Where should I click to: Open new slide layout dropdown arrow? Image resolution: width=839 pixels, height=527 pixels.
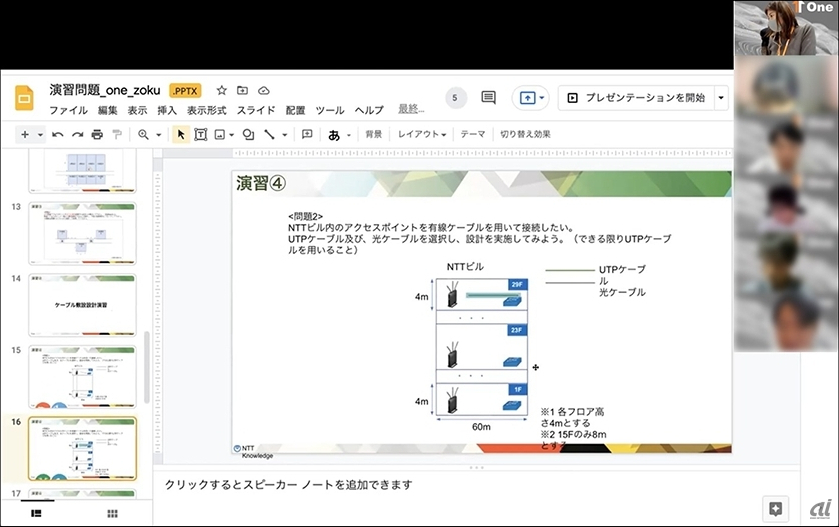pos(40,135)
